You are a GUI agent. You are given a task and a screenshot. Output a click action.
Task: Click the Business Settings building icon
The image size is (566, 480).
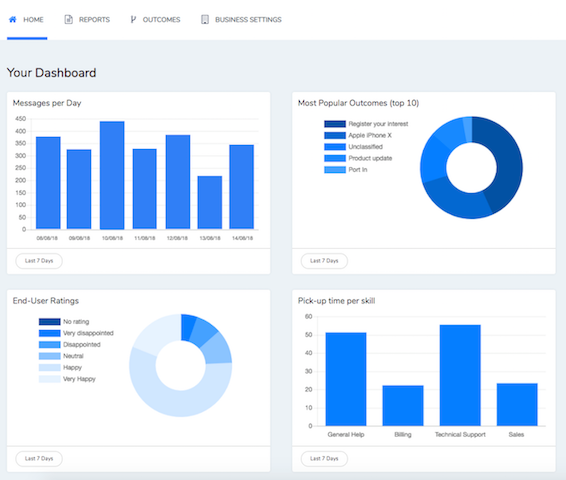[205, 19]
